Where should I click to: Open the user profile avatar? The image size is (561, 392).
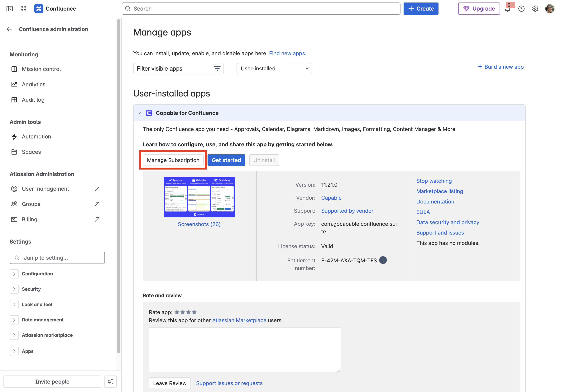(549, 9)
